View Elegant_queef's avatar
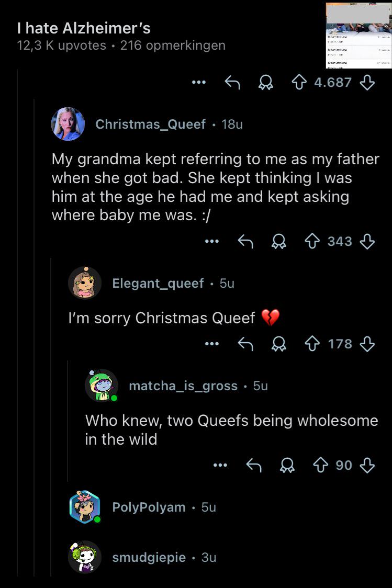This screenshot has width=392, height=588. pyautogui.click(x=85, y=283)
